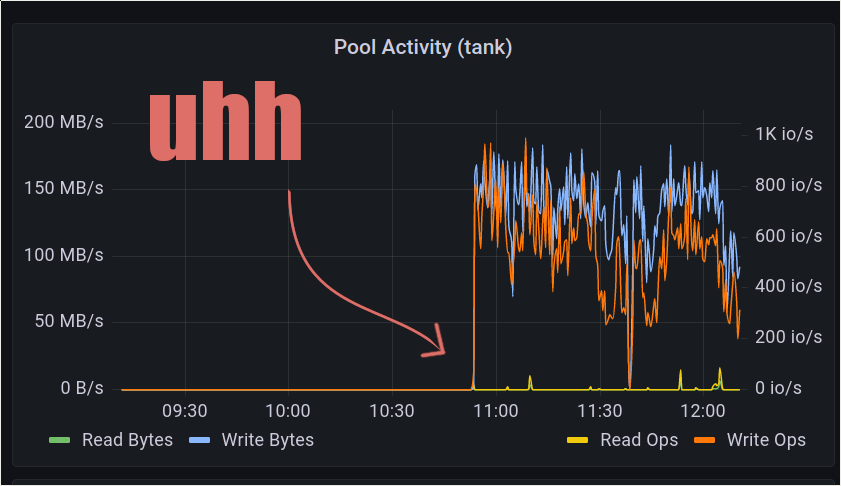Viewport: 841px width, 486px height.
Task: Click the 12:00 time axis label
Action: (703, 411)
